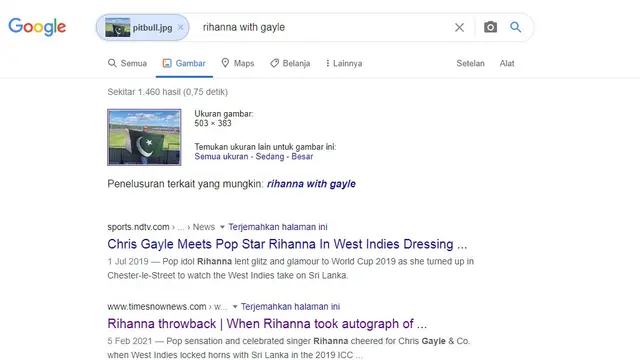Image resolution: width=640 pixels, height=360 pixels.
Task: Click the Google logo
Action: pos(37,27)
